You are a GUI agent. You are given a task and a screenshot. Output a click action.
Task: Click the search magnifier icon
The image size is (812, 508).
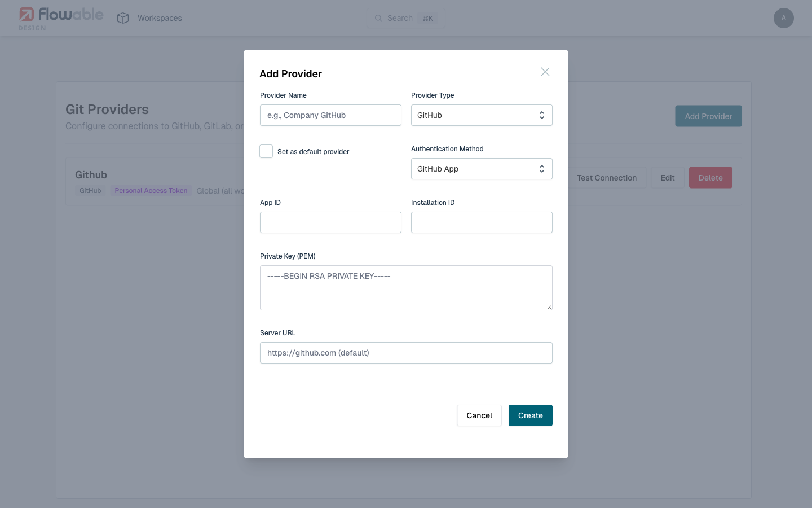point(378,18)
